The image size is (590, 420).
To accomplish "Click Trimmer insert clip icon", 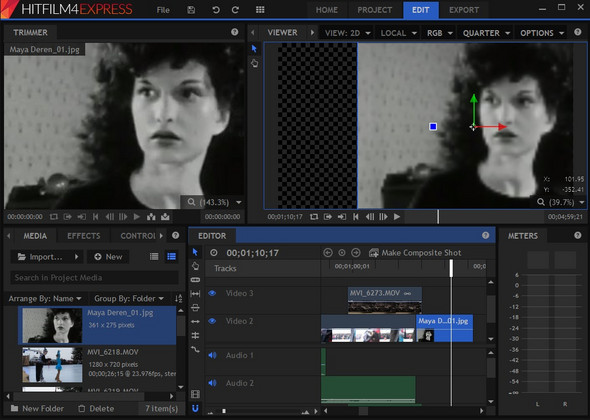I will [151, 216].
